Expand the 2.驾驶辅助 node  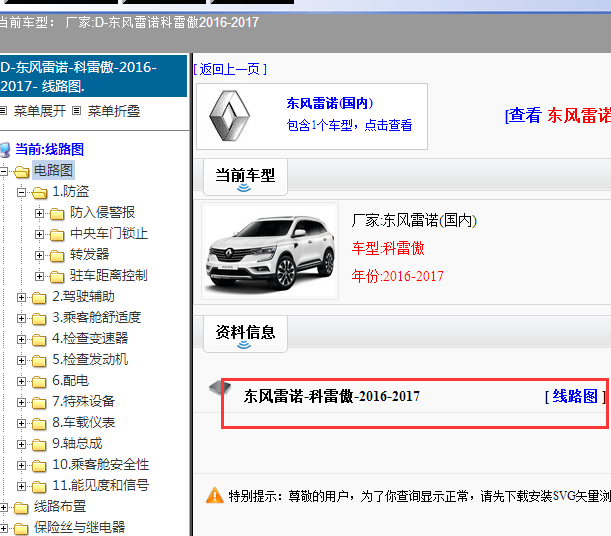click(x=21, y=297)
